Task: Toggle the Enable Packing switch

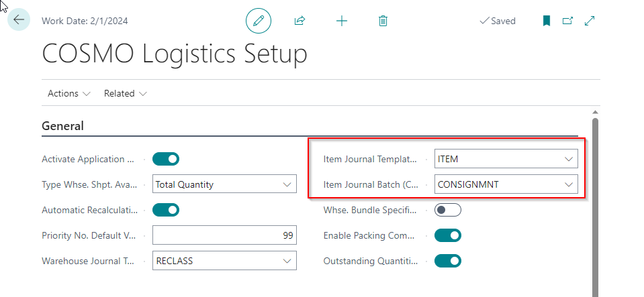Action: tap(448, 235)
